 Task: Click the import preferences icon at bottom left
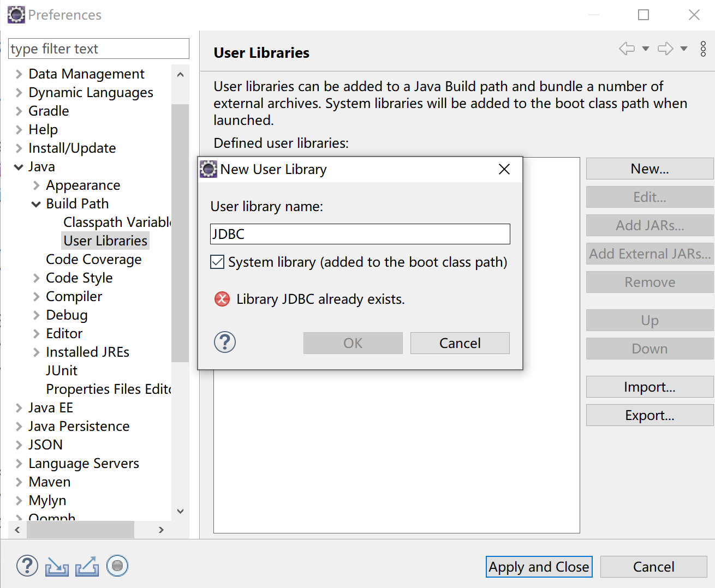pyautogui.click(x=57, y=566)
